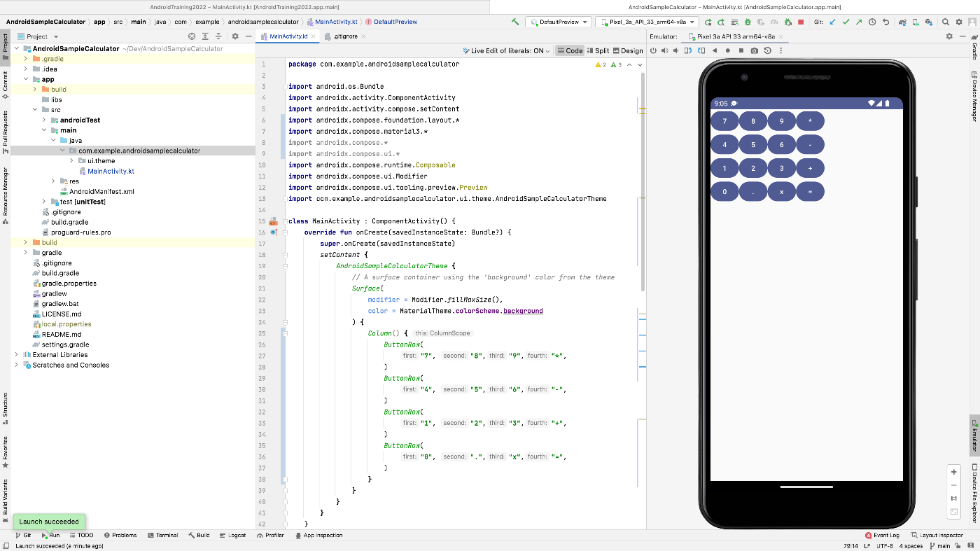Hide the Project tool window
Screen dimensions: 980x551
[x=248, y=36]
